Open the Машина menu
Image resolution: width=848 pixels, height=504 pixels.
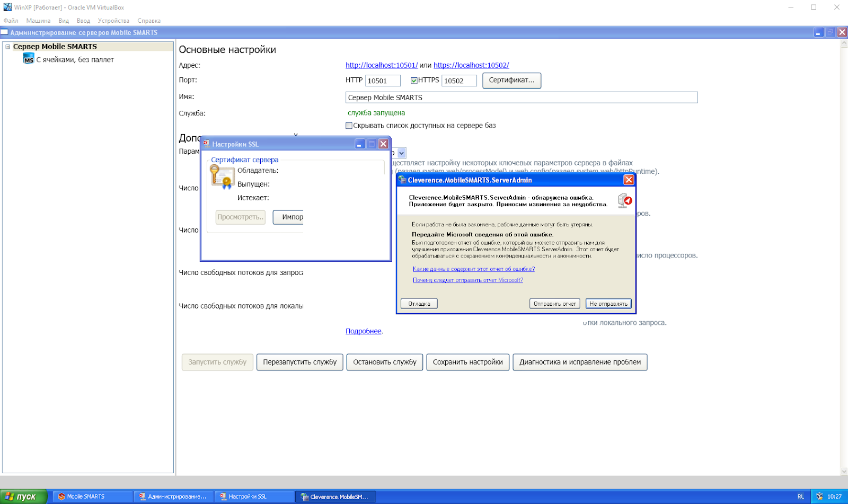[x=38, y=21]
